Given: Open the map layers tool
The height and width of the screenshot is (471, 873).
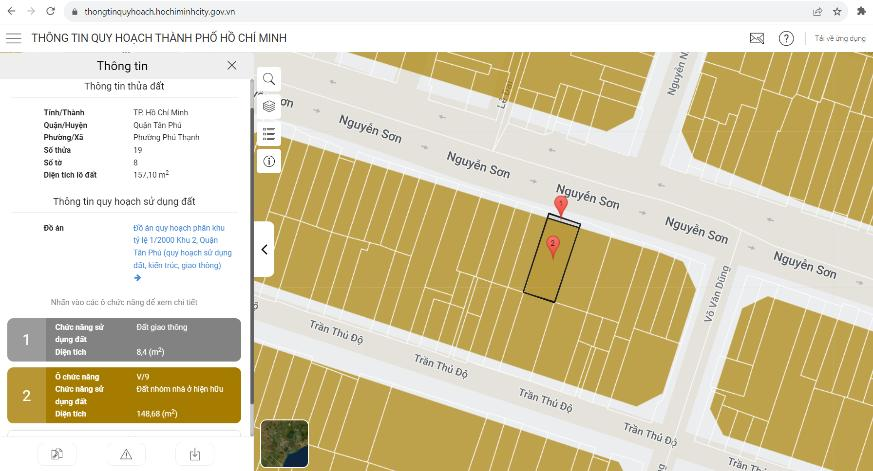Looking at the screenshot, I should click(x=269, y=106).
